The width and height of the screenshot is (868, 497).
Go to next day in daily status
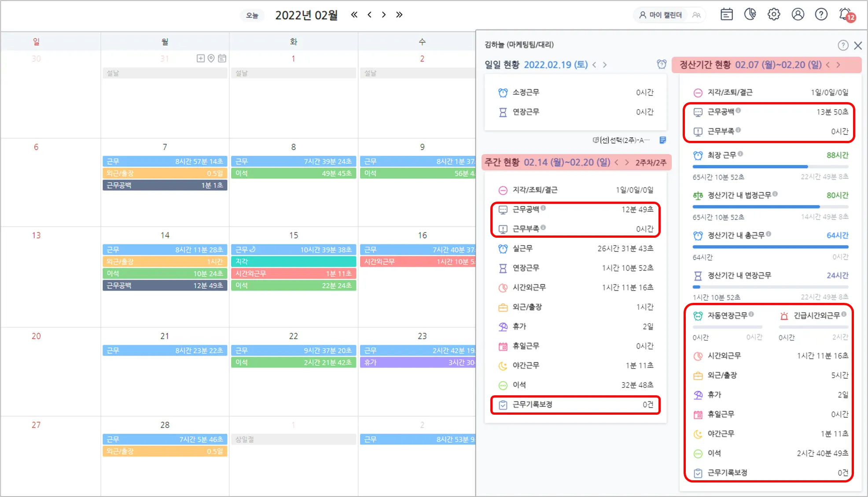point(605,65)
